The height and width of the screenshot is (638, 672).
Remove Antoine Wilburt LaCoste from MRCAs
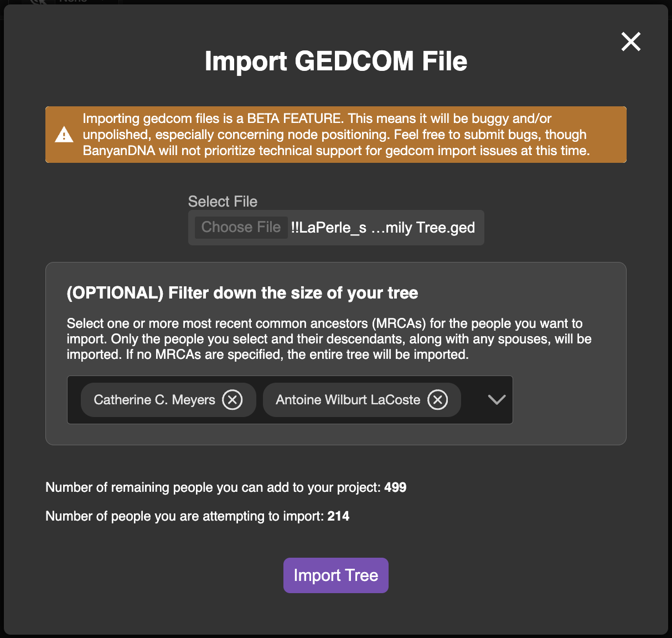pyautogui.click(x=437, y=399)
